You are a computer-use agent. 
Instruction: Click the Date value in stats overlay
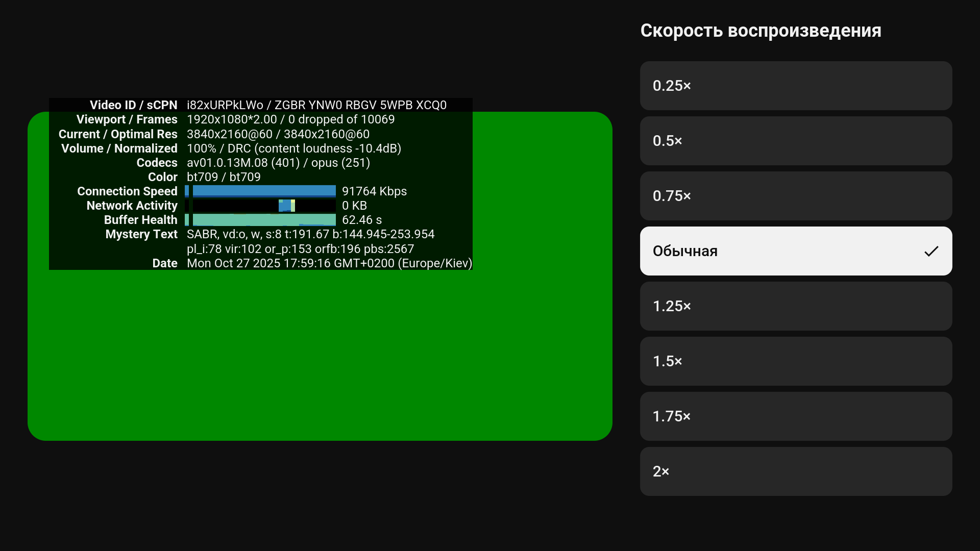click(x=329, y=263)
